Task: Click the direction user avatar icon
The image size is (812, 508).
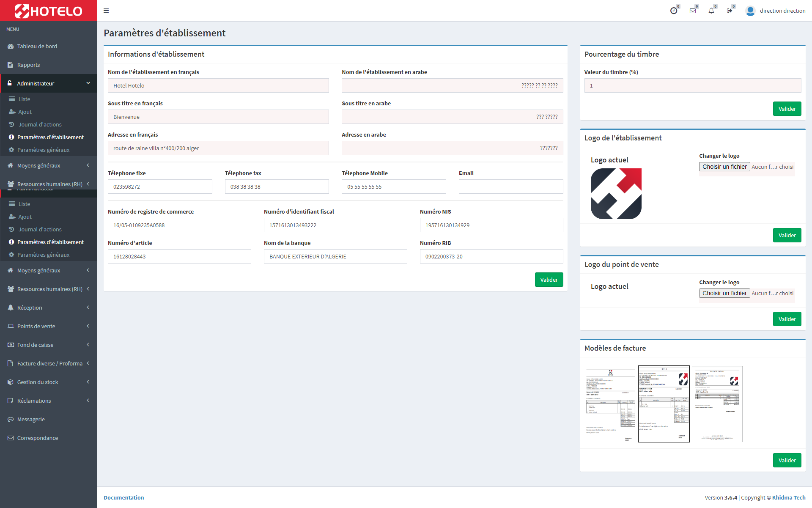Action: click(750, 11)
